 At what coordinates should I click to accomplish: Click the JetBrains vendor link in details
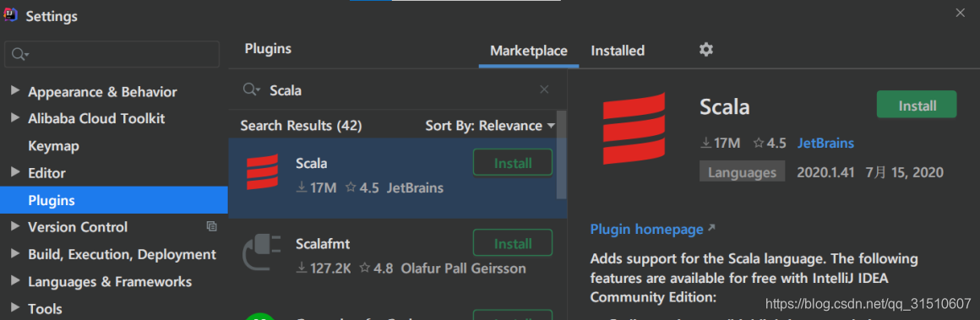tap(825, 144)
